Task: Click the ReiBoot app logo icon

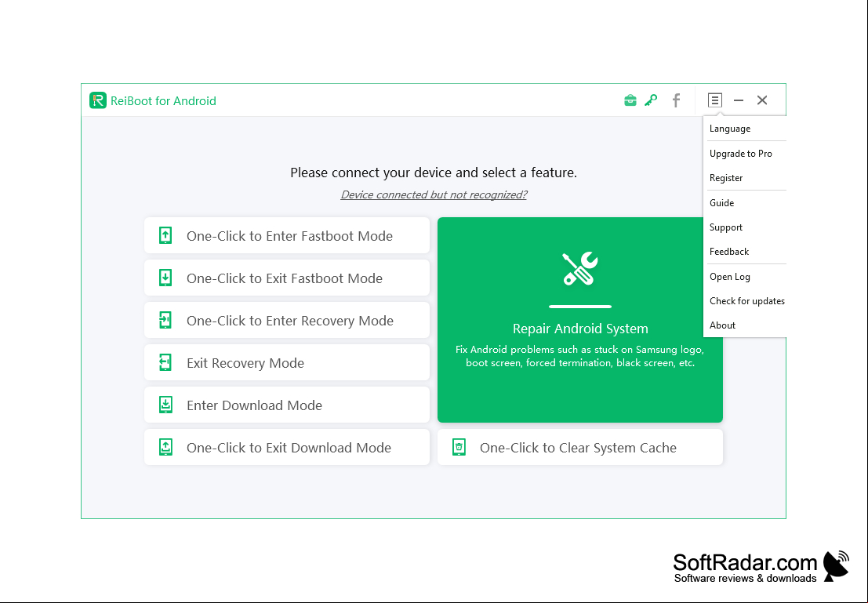Action: 98,100
